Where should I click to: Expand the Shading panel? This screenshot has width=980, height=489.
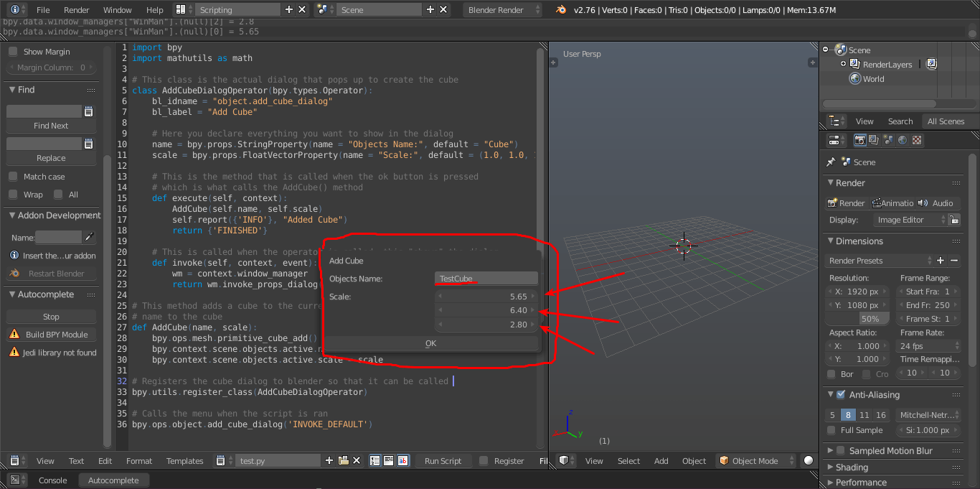coord(830,467)
